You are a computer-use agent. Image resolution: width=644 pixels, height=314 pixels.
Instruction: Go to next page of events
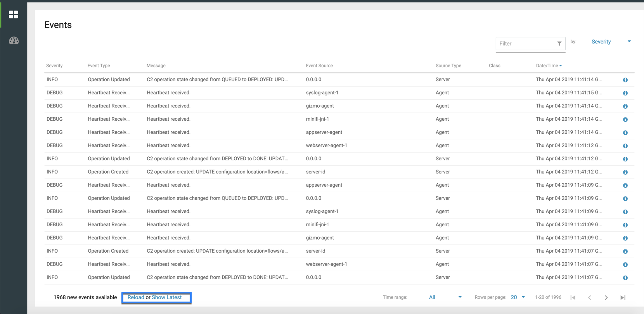(x=606, y=298)
